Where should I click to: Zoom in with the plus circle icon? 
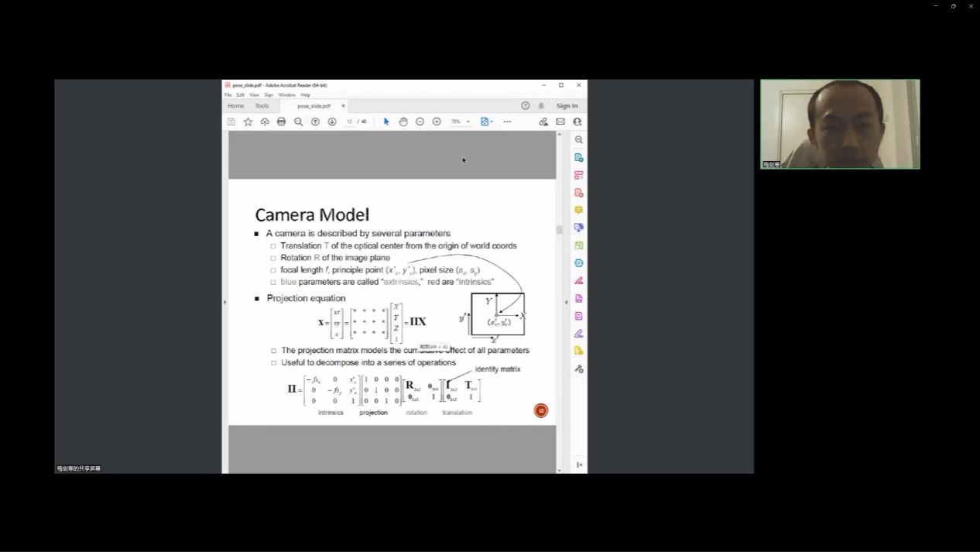pos(437,122)
